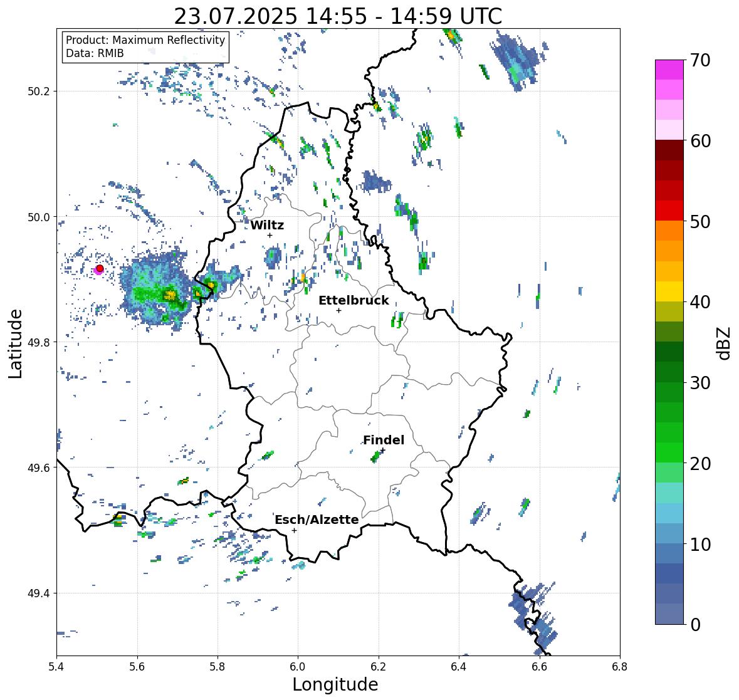Click the 60 tick on the colorbar

pos(700,141)
